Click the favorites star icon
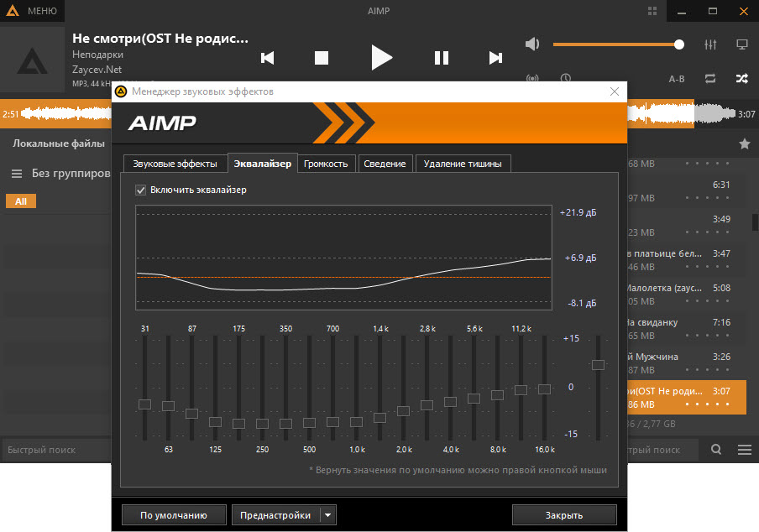 pos(745,143)
